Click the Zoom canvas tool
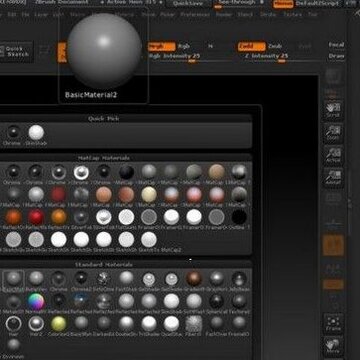Viewport: 360px width, 360px height. point(333,132)
